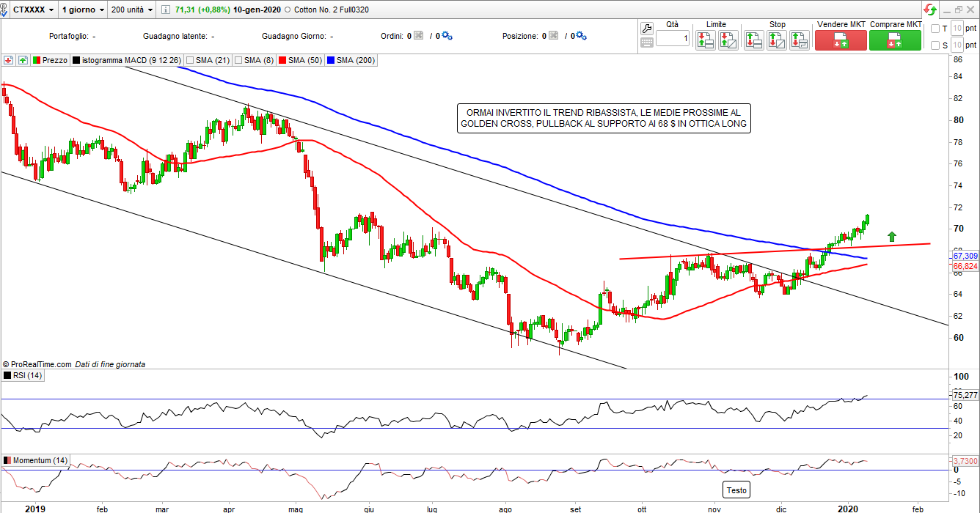Image resolution: width=980 pixels, height=513 pixels.
Task: Select the RSI (14) panel label
Action: [x=28, y=375]
